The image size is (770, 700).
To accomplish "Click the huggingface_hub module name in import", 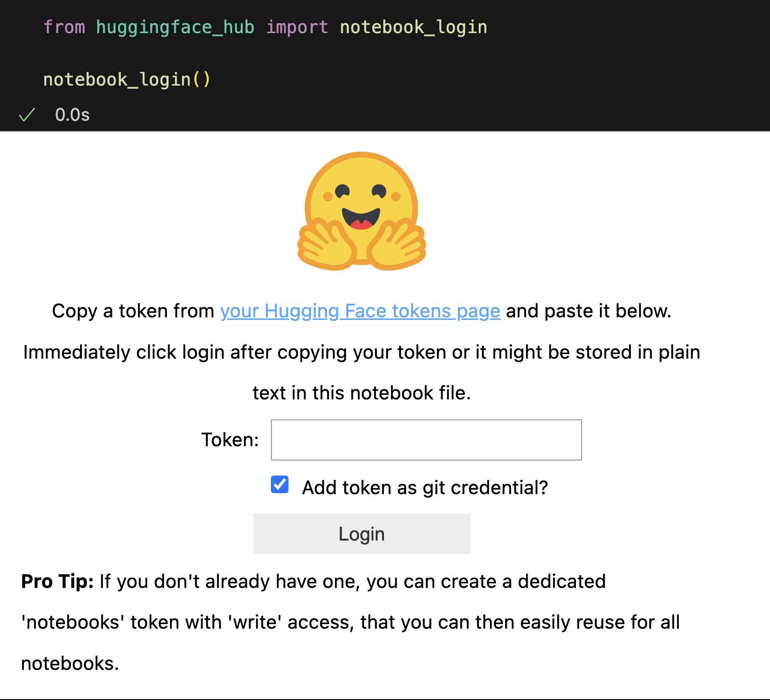I will click(x=175, y=27).
